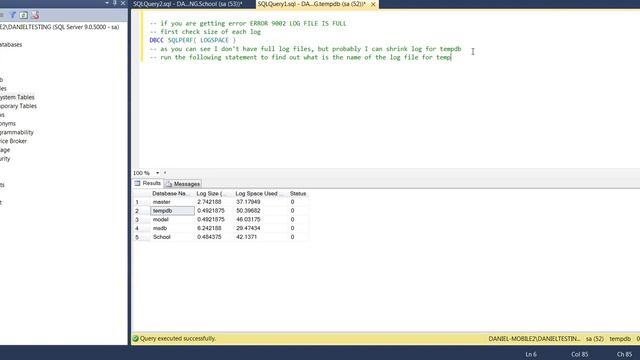Select the Programmability tree node
The height and width of the screenshot is (360, 640).
[x=17, y=132]
